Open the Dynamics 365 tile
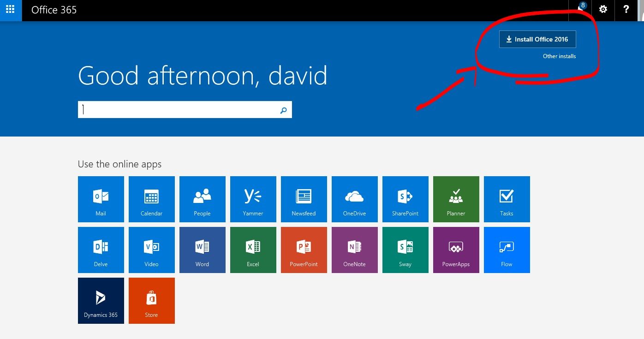Screen dimensions: 644x339 [101, 301]
